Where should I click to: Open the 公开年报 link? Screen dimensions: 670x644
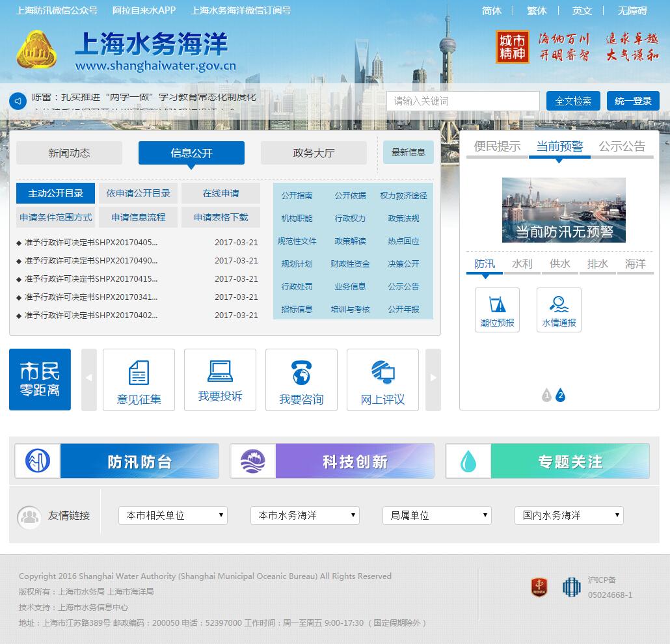(403, 309)
